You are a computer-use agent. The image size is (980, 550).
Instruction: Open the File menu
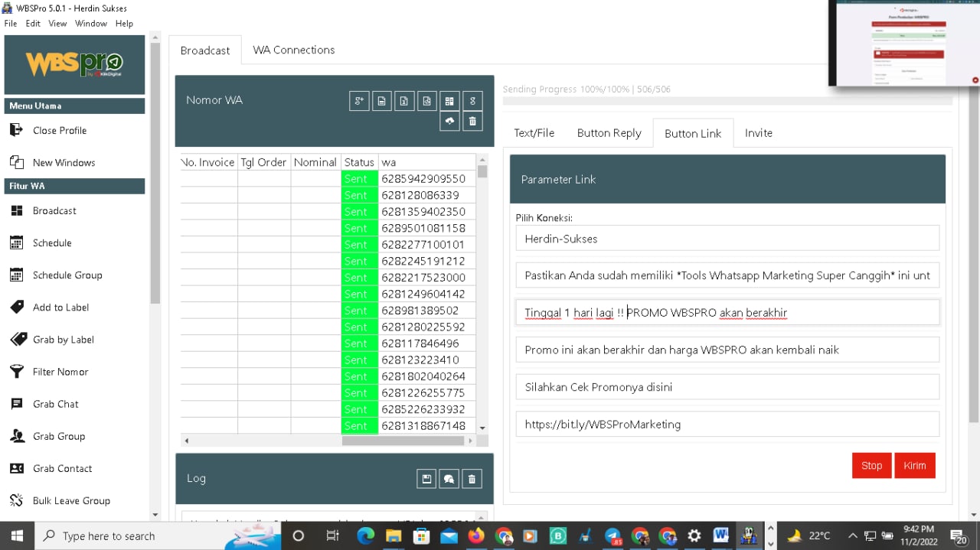[10, 24]
